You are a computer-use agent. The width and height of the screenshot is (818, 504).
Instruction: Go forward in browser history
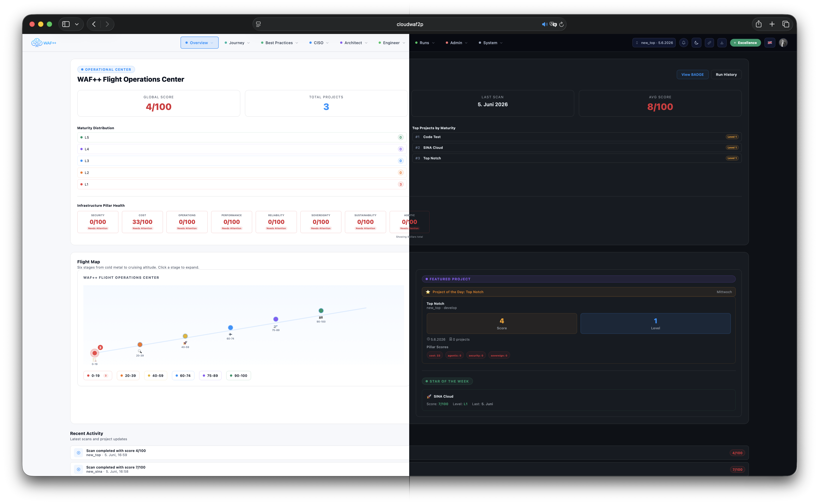tap(107, 24)
